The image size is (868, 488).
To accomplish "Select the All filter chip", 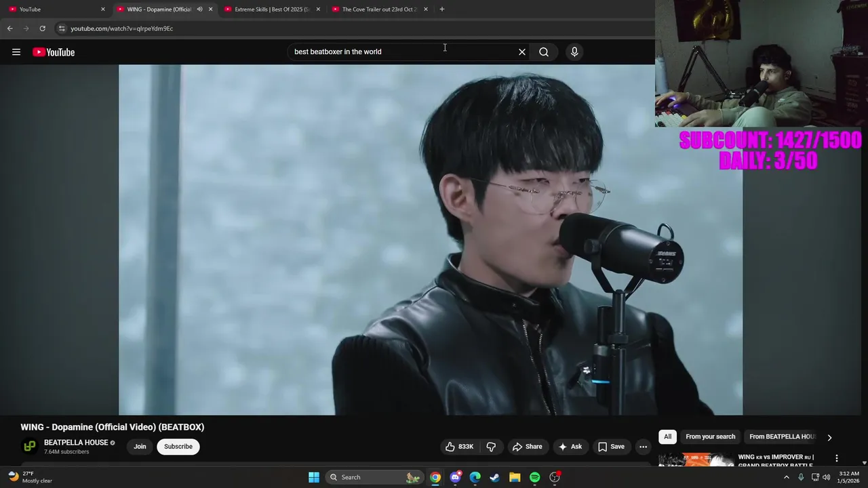I will tap(667, 436).
